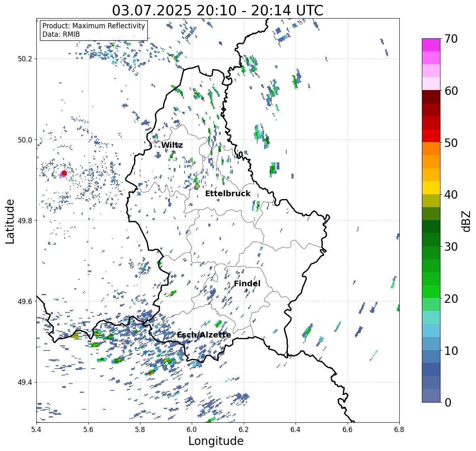Click the 49.8 latitude tick label
This screenshot has width=476, height=451.
tap(25, 220)
